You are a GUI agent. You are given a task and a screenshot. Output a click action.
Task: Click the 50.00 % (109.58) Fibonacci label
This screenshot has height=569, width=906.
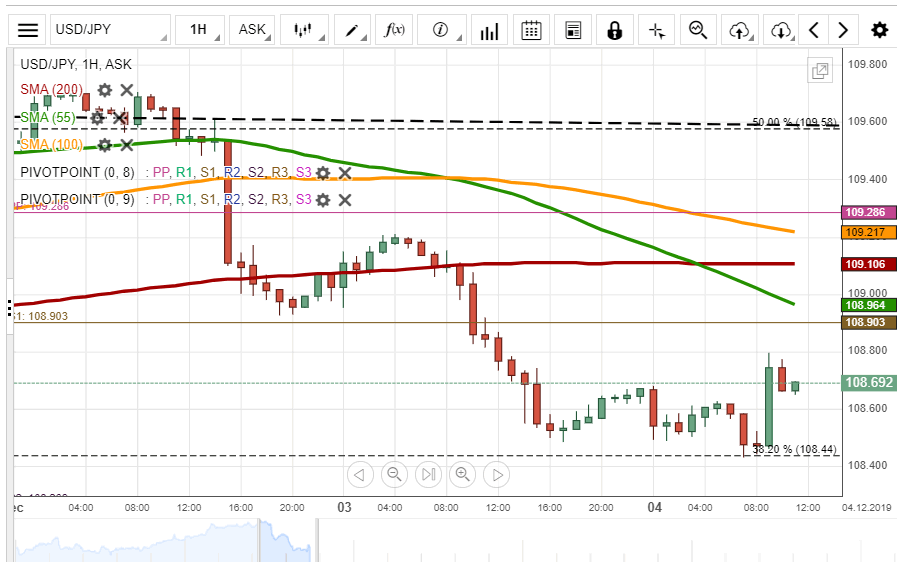(x=794, y=122)
